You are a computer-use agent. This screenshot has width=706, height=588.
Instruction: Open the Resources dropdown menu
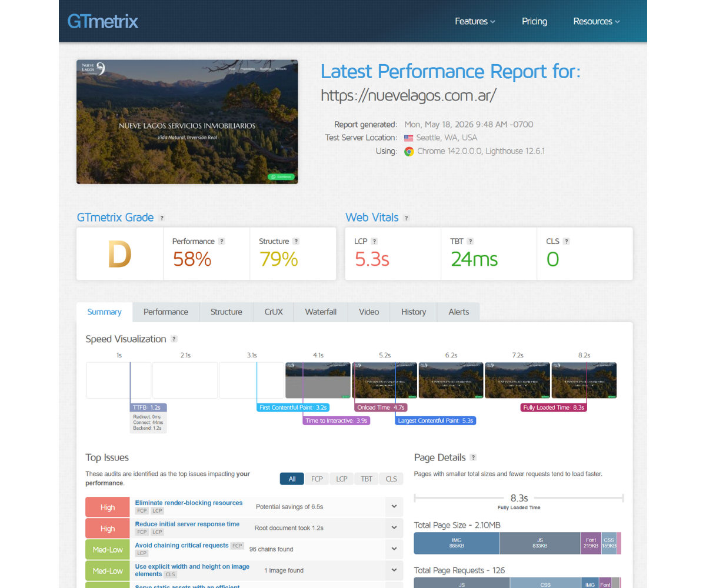(597, 21)
